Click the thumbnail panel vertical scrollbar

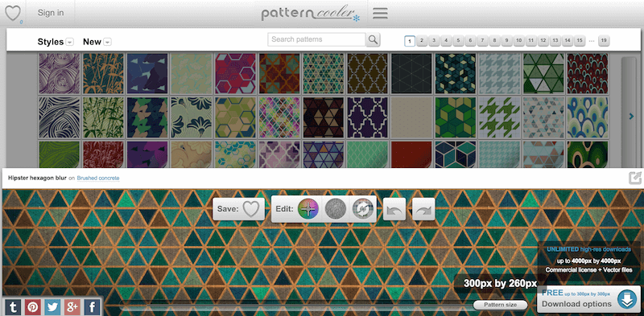tap(629, 113)
